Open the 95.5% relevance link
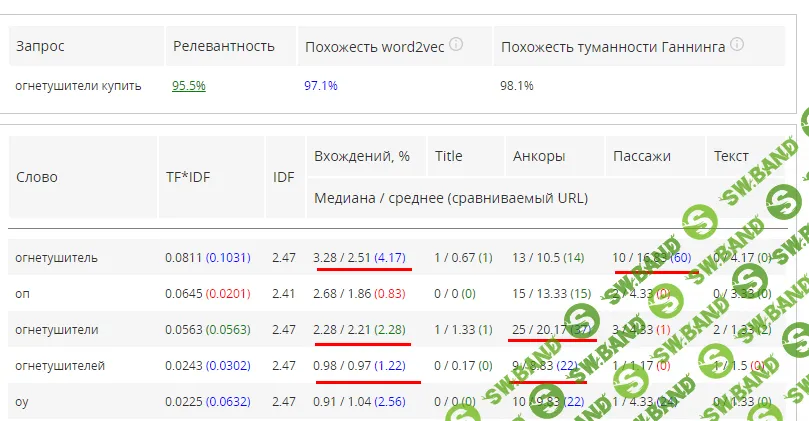Viewport: 809px width, 421px height. click(x=189, y=86)
